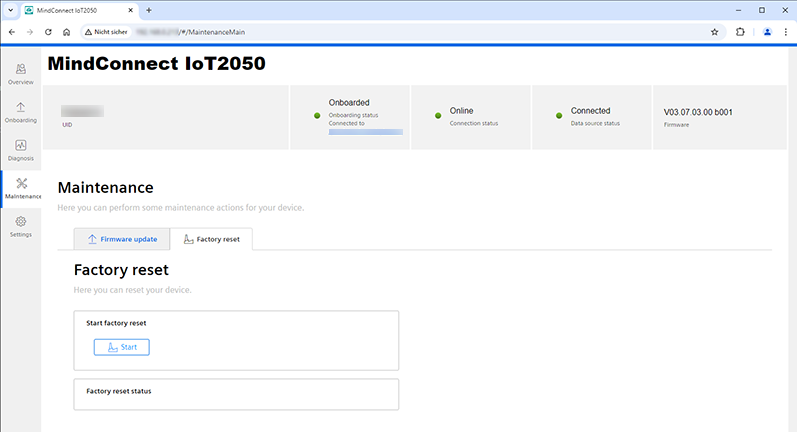This screenshot has width=797, height=432.
Task: Click the Maintenance heading
Action: pos(106,188)
